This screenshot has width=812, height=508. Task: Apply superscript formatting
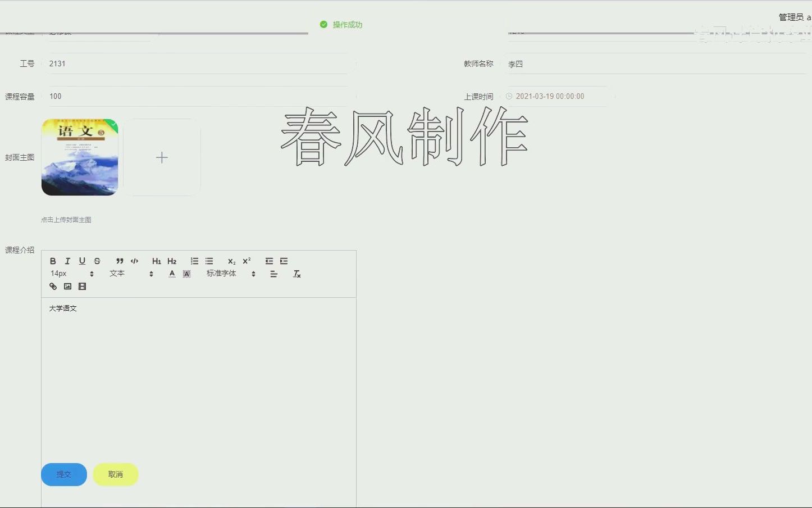[x=247, y=261]
